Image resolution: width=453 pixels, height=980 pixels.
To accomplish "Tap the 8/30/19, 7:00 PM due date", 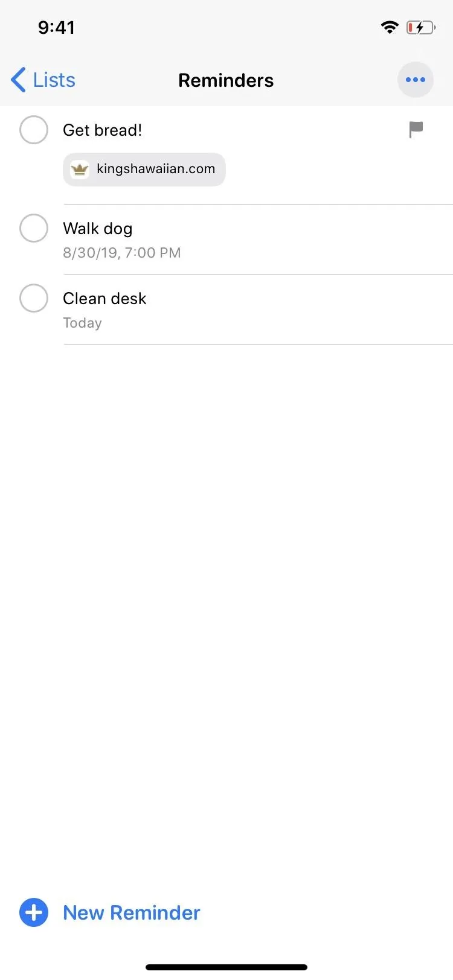I will [122, 253].
